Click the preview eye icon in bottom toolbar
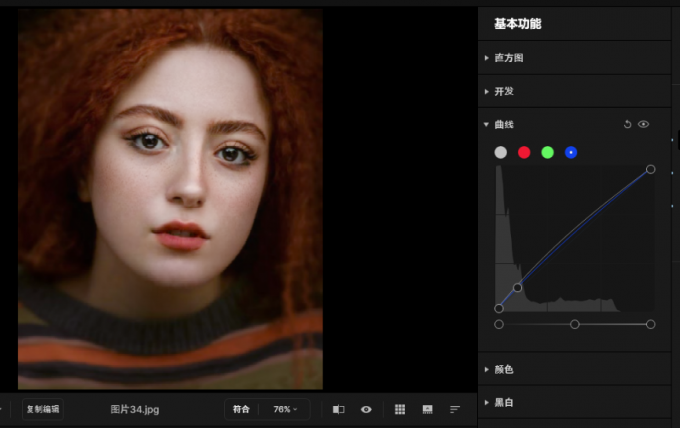The image size is (680, 428). (x=366, y=409)
